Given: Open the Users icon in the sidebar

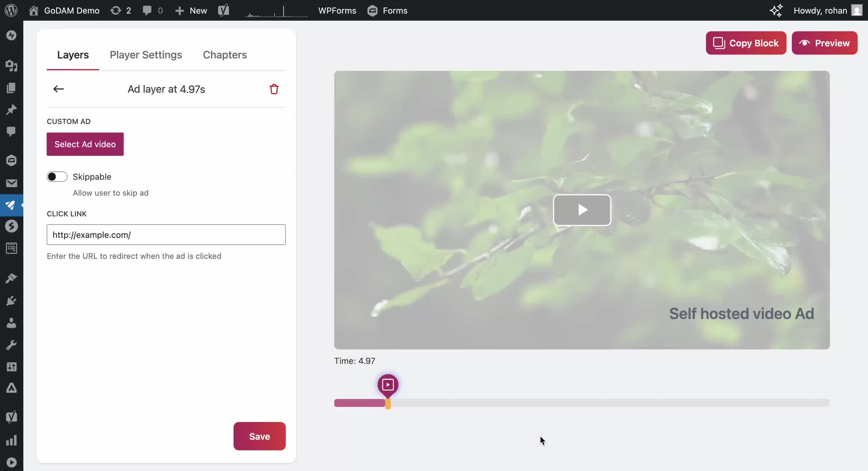Looking at the screenshot, I should (11, 323).
